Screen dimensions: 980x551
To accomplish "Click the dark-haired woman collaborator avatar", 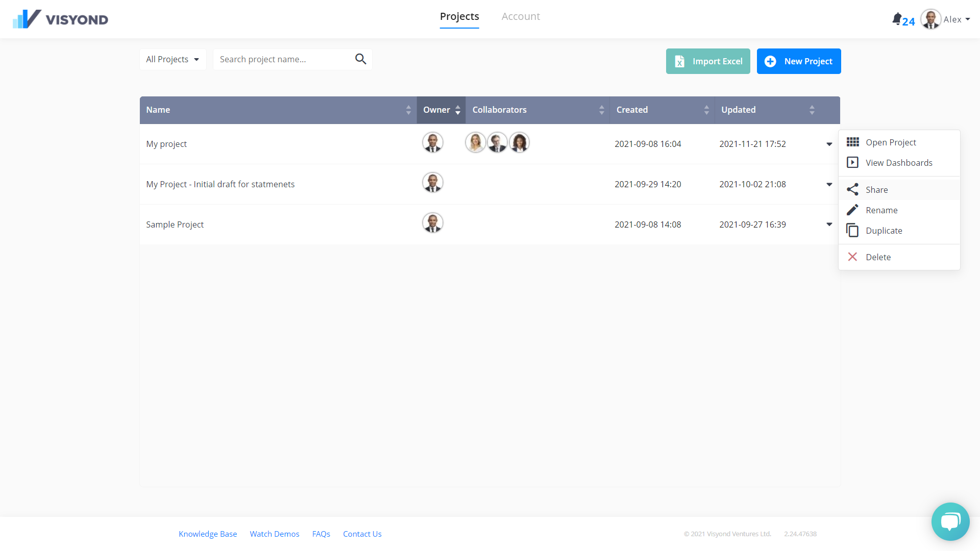I will click(519, 142).
